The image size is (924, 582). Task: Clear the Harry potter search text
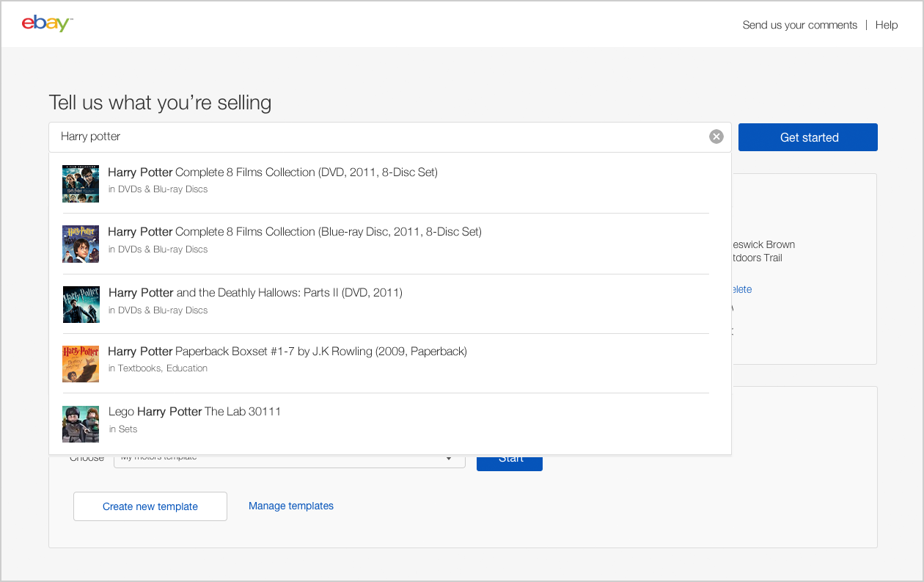coord(716,137)
